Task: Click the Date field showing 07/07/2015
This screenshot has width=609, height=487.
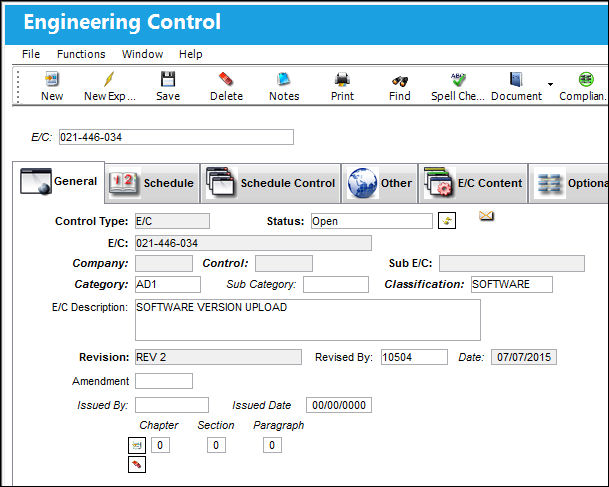Action: tap(524, 357)
